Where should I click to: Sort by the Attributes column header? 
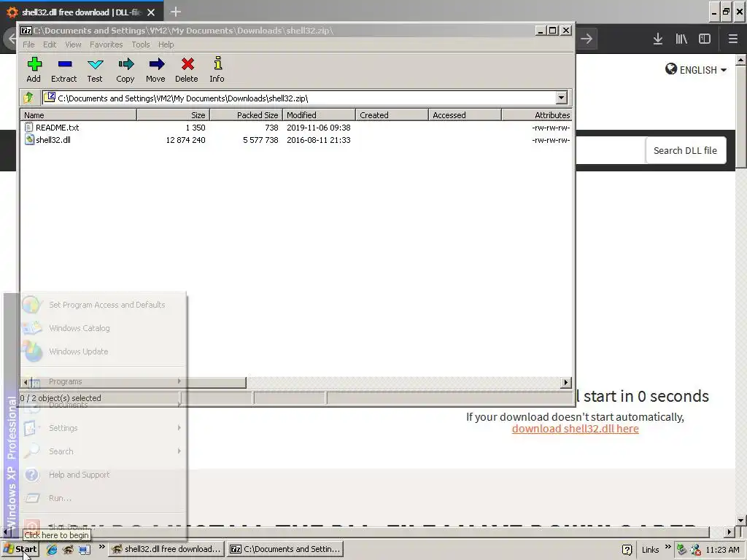(x=537, y=114)
